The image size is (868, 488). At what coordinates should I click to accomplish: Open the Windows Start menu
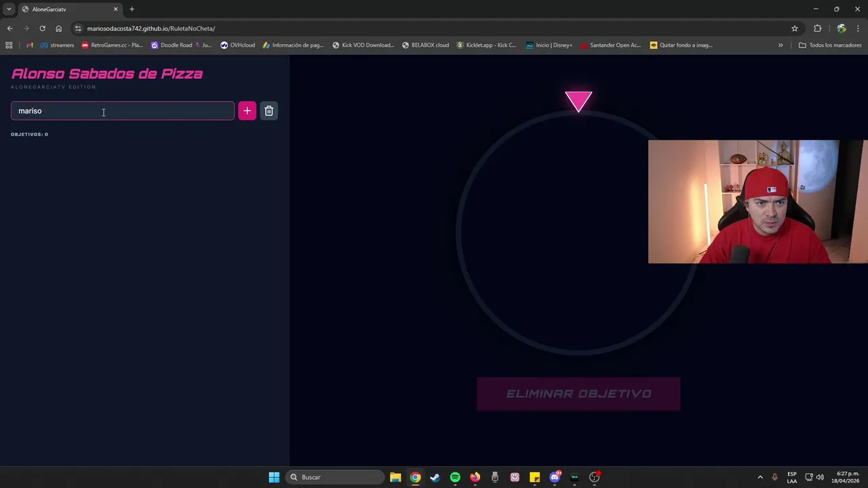coord(274,477)
